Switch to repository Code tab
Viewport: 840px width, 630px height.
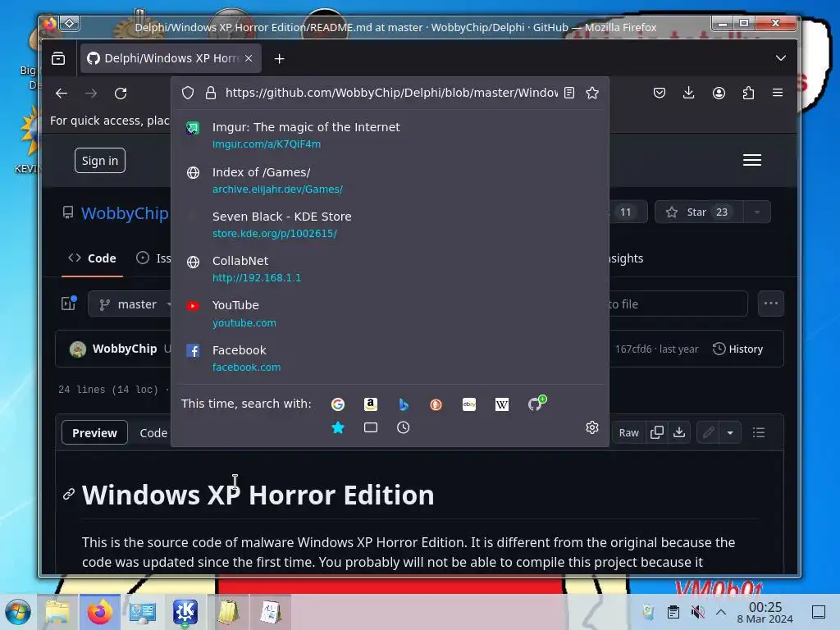[92, 258]
